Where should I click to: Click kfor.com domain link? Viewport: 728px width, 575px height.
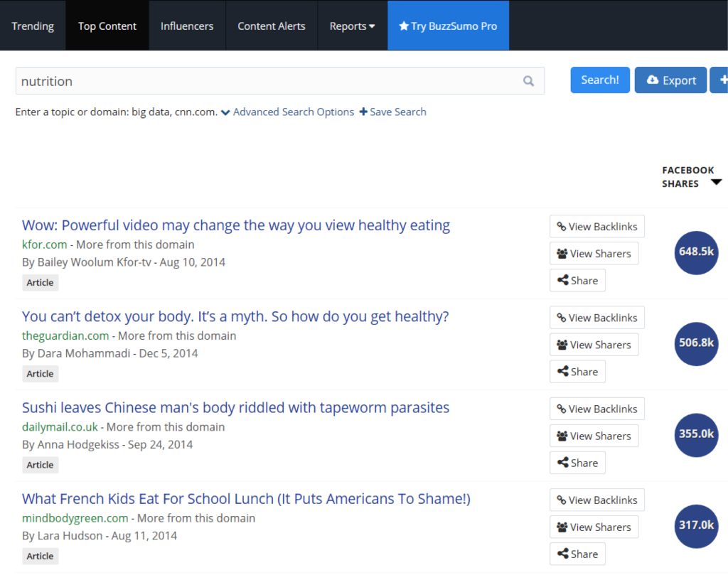coord(45,244)
